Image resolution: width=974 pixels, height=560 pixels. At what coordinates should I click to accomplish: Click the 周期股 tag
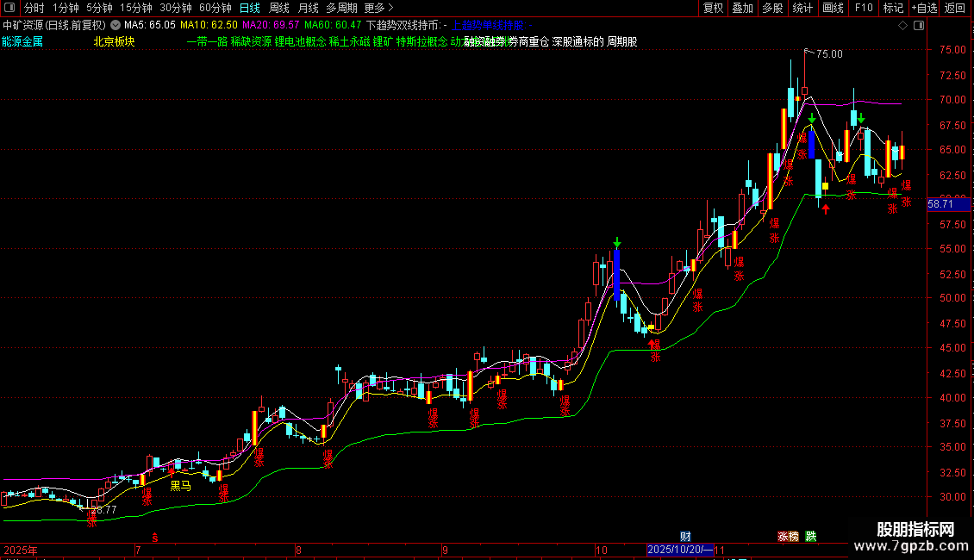621,41
